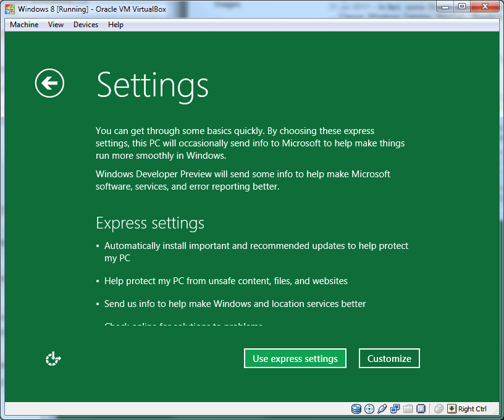Click 'Send us info' bullet text

pos(235,304)
